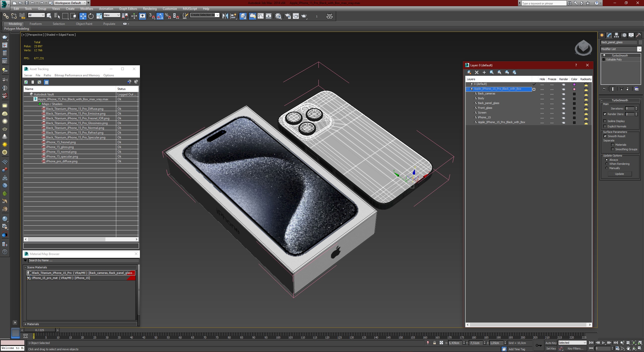Collapse the TurboSmooth rollout
644x352 pixels.
620,100
